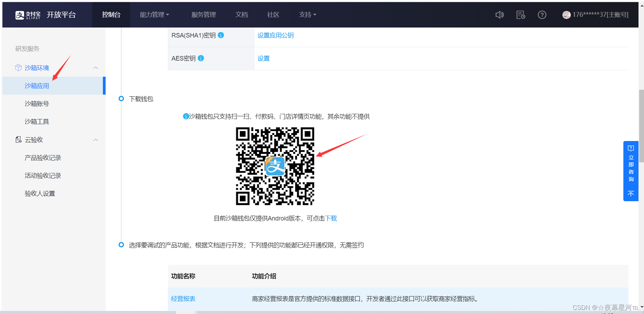
Task: Click info icon beside AES密钥
Action: click(x=201, y=58)
